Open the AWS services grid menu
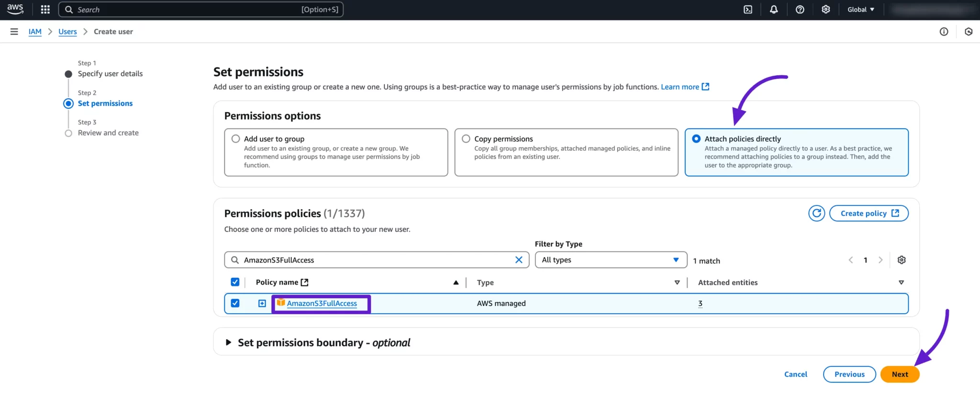The height and width of the screenshot is (398, 980). pos(45,10)
